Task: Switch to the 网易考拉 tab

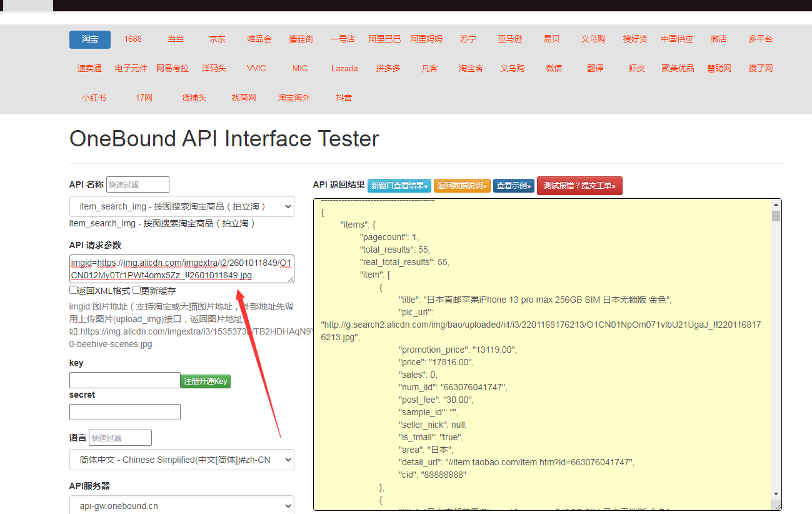Action: coord(173,68)
